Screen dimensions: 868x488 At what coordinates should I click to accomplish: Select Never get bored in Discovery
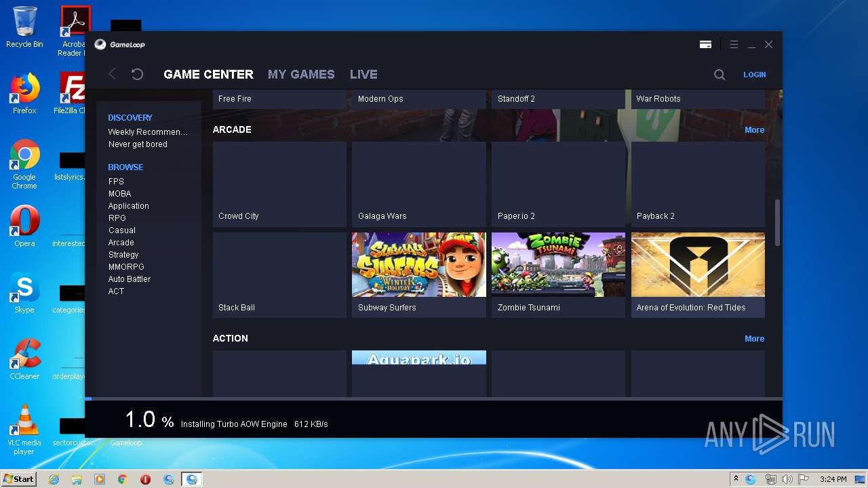point(138,144)
